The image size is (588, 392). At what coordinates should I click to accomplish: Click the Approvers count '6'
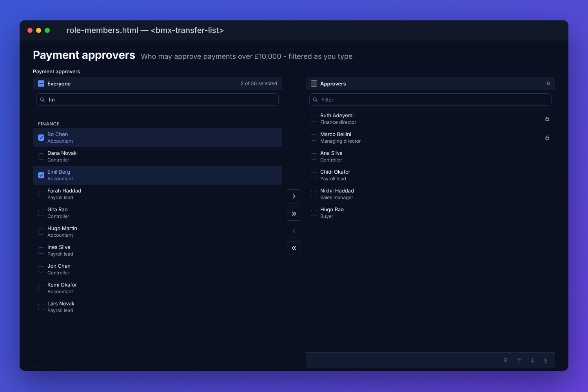tap(548, 83)
